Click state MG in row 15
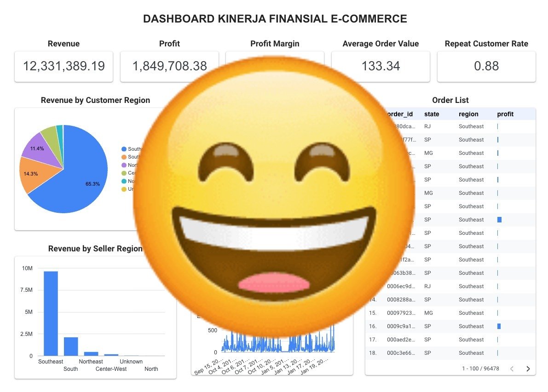This screenshot has width=548, height=392. (x=428, y=313)
